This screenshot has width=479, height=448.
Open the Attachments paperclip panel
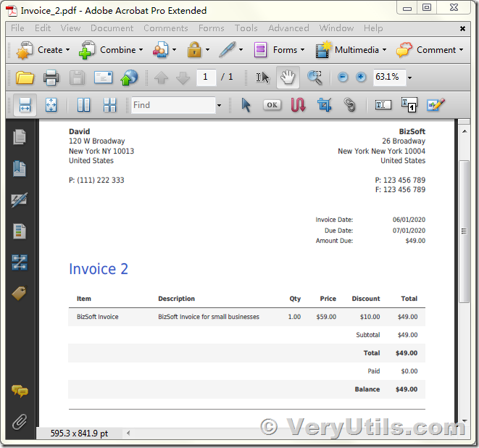pos(20,422)
